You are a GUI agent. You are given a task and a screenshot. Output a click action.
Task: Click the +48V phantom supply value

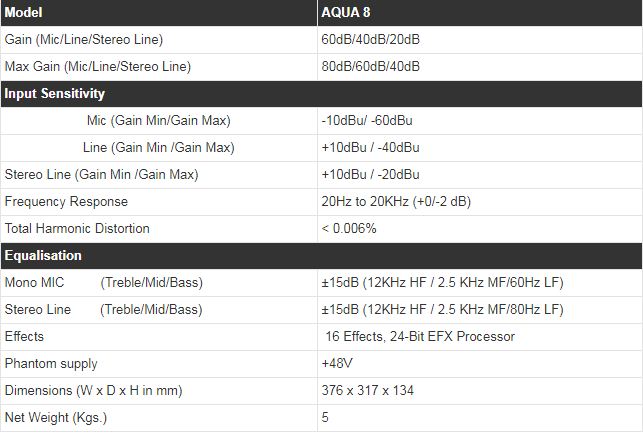point(336,364)
